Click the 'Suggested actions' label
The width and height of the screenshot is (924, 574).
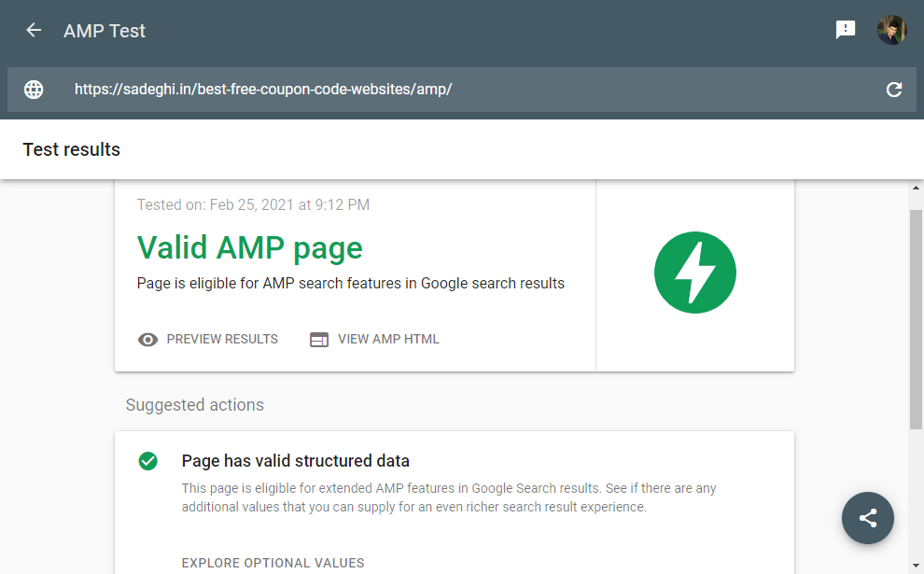(194, 405)
